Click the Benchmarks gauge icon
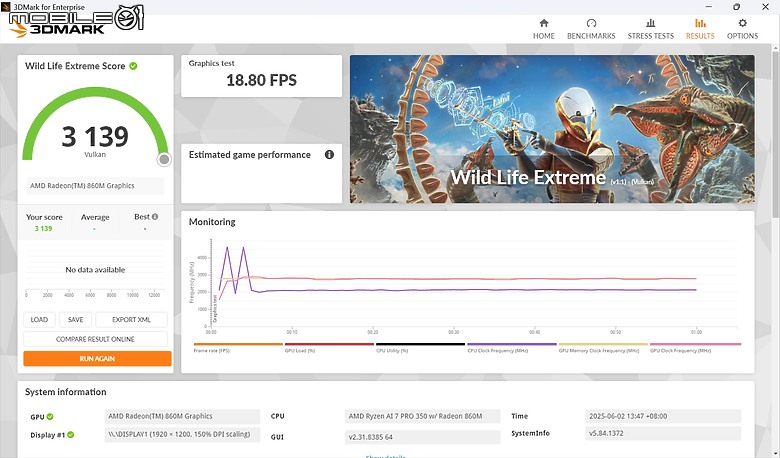780x458 pixels. pyautogui.click(x=591, y=23)
